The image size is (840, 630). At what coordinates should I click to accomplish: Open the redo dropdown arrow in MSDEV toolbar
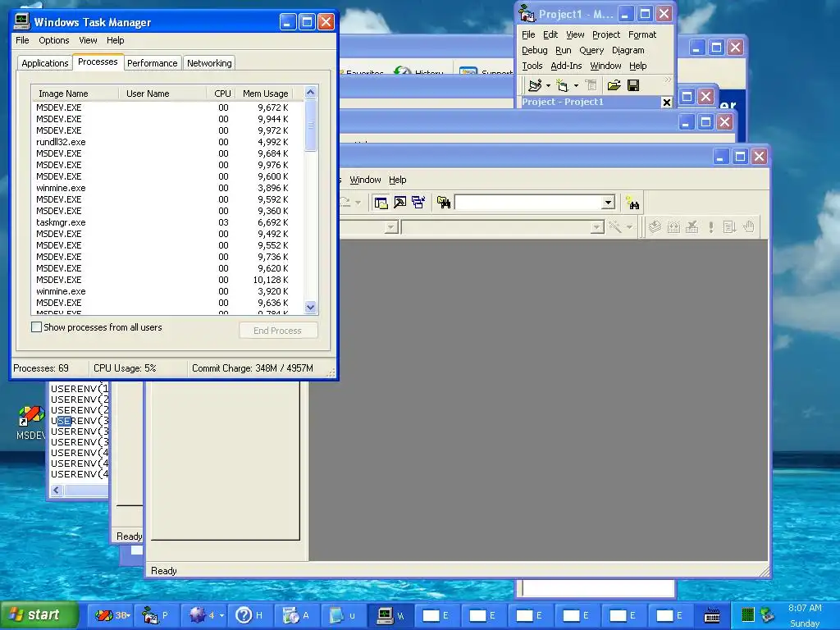pos(358,203)
